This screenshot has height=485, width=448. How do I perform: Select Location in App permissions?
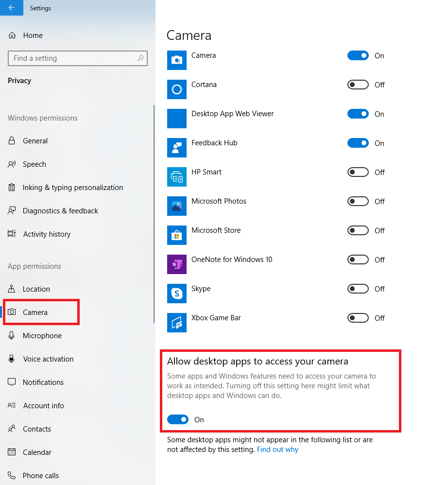point(36,289)
